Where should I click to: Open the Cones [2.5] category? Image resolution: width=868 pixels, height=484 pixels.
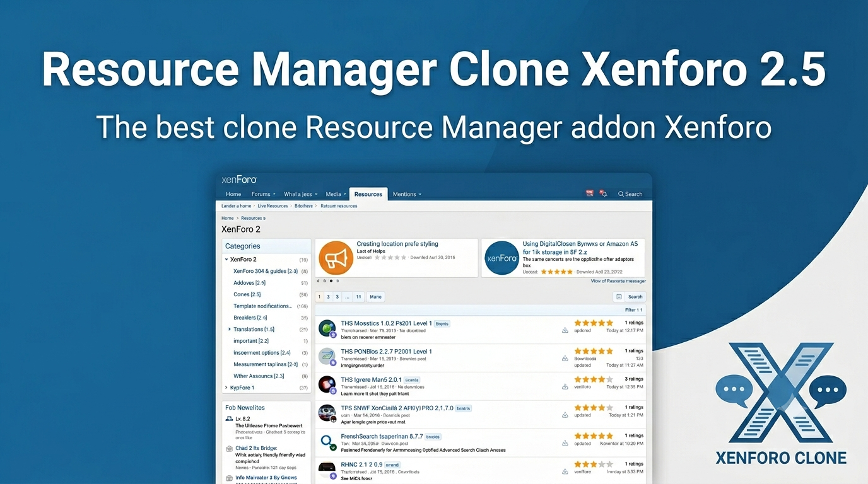pyautogui.click(x=247, y=294)
